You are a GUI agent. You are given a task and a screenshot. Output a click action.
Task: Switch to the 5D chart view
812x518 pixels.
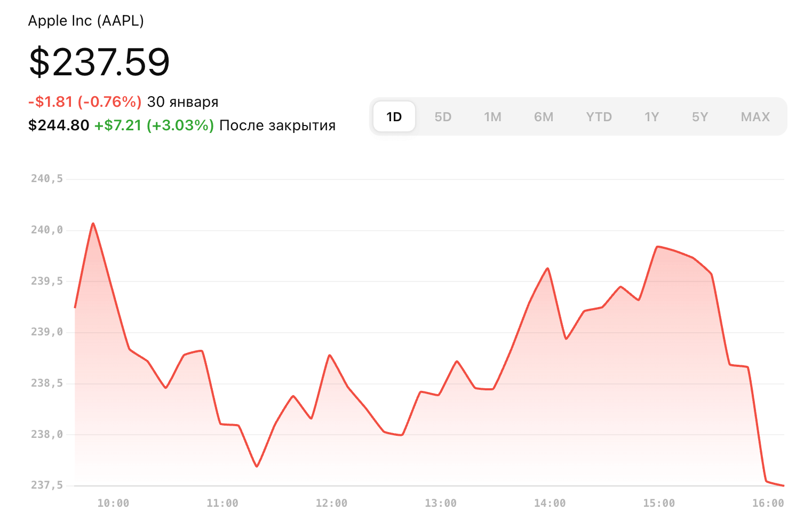[x=443, y=116]
